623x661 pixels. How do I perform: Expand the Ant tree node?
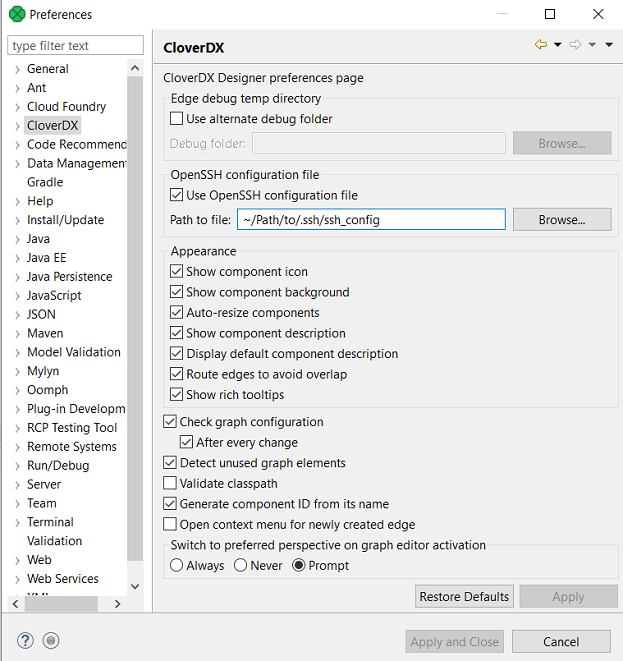click(17, 88)
